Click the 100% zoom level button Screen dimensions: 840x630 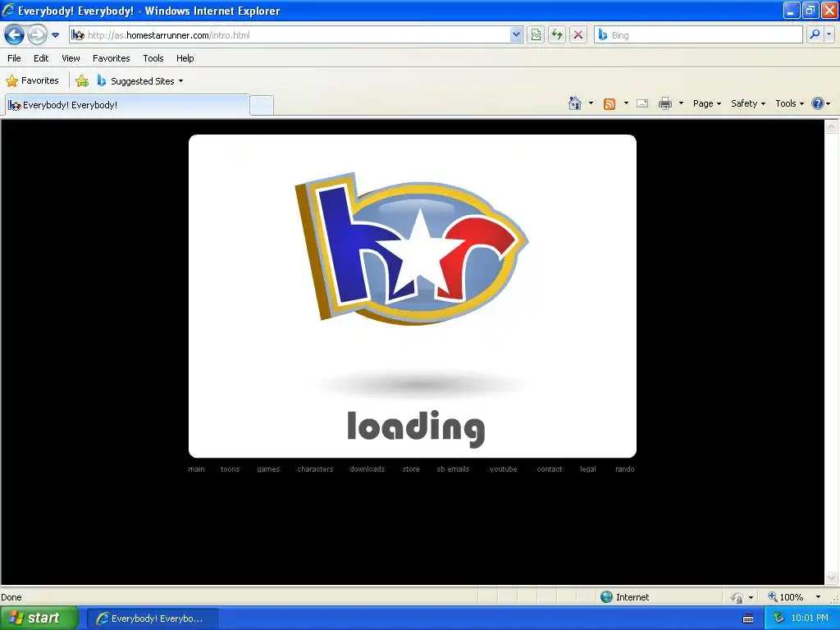pyautogui.click(x=785, y=597)
